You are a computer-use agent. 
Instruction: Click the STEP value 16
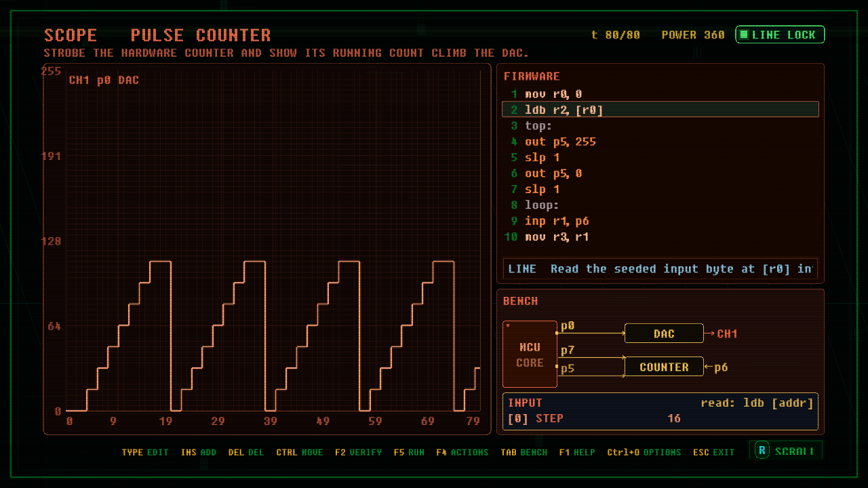pyautogui.click(x=673, y=419)
